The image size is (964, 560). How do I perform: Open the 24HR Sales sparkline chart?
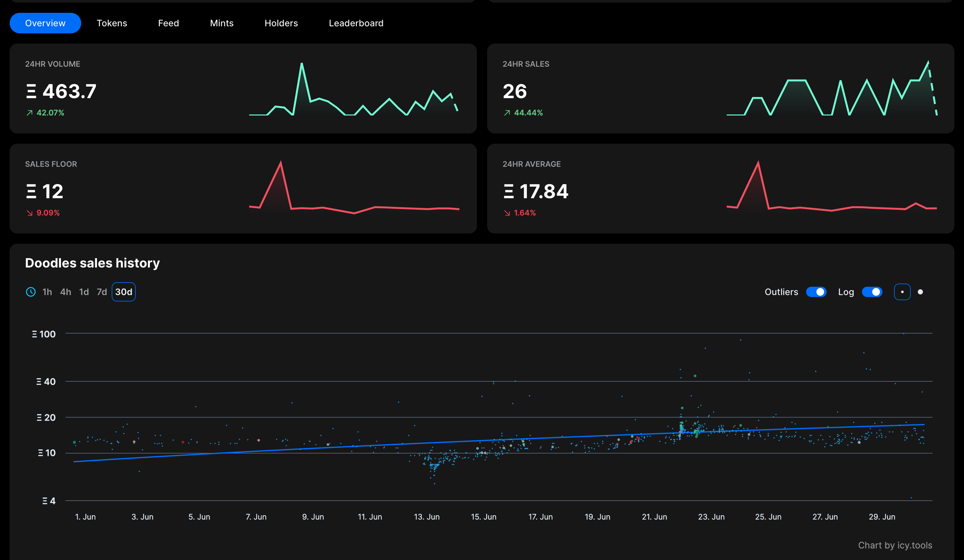pos(832,88)
